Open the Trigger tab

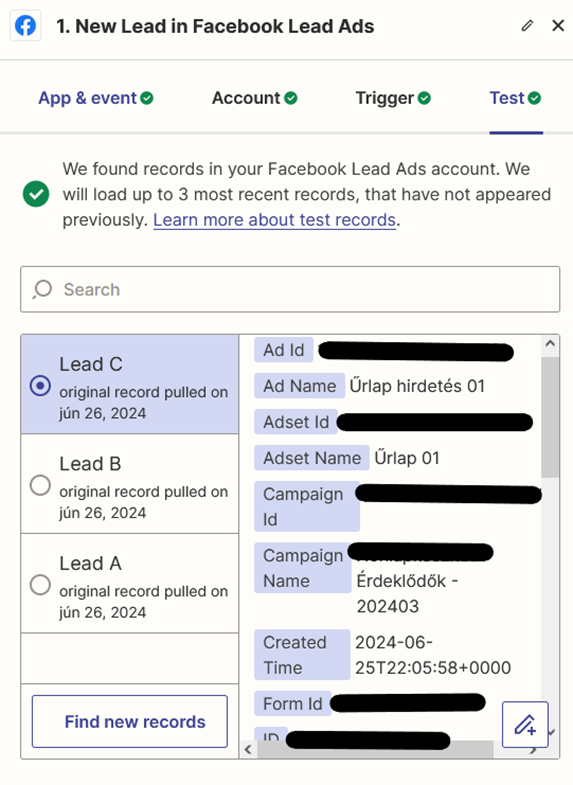click(393, 98)
